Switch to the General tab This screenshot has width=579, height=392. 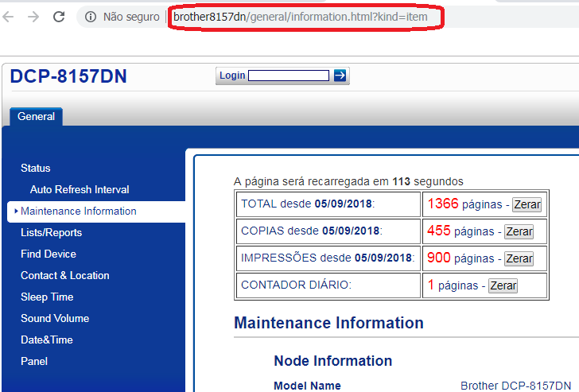(x=37, y=117)
